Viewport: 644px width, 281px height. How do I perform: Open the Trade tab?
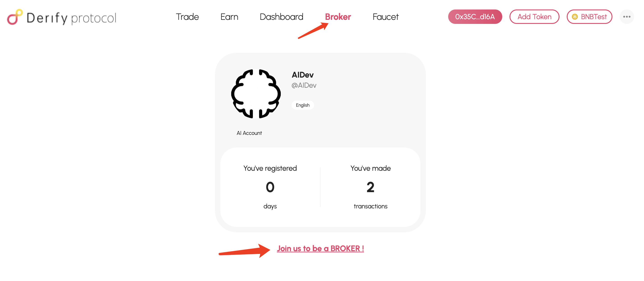click(187, 17)
